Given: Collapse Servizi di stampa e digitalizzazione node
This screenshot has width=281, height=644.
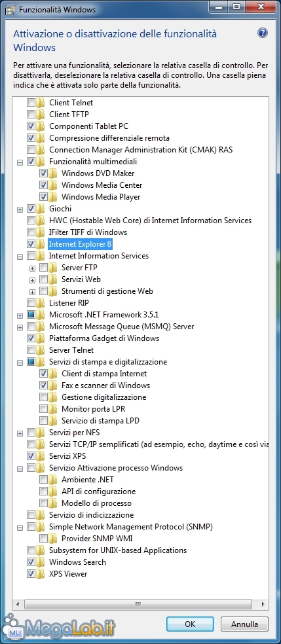Looking at the screenshot, I should coord(20,363).
